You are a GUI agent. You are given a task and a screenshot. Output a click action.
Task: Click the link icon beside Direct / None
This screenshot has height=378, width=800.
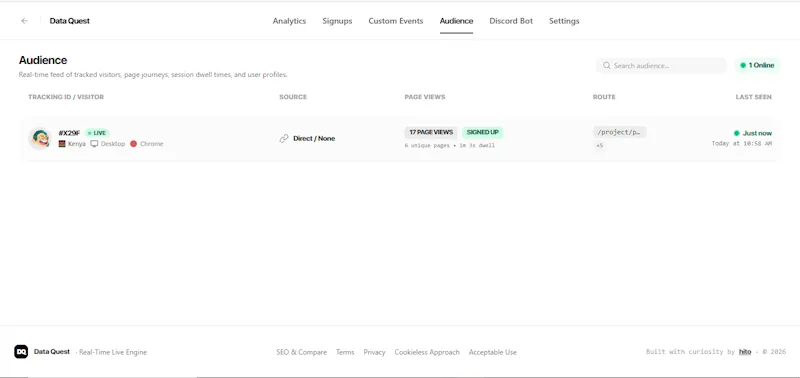(284, 138)
